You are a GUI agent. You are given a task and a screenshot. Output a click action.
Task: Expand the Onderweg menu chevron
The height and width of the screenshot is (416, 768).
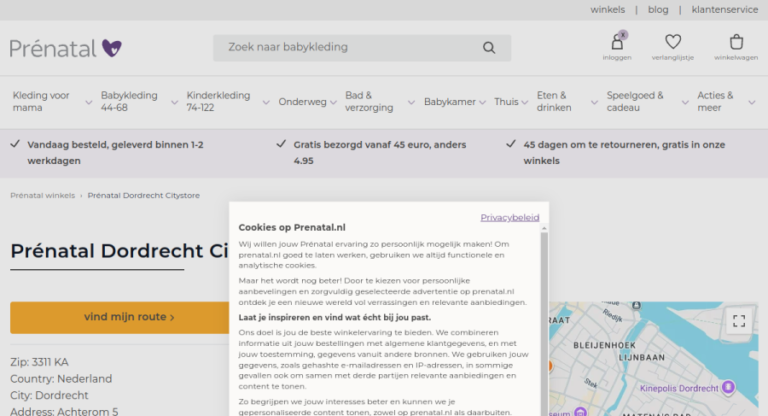(334, 102)
